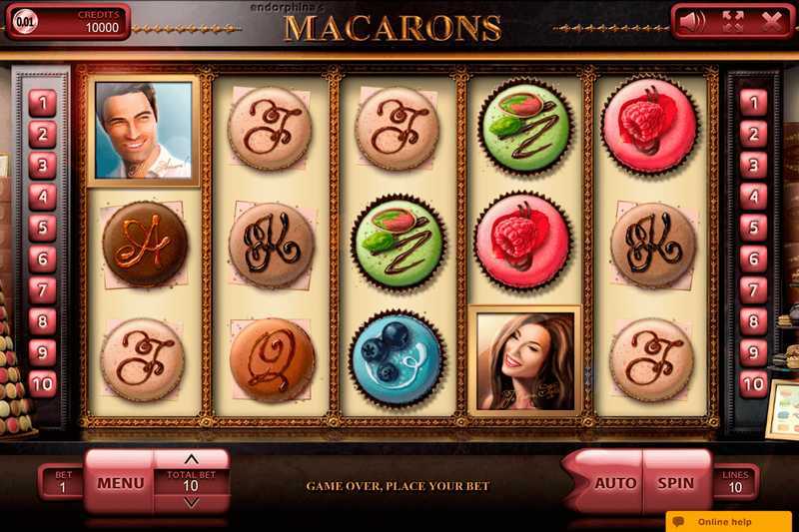Image resolution: width=799 pixels, height=532 pixels.
Task: Select payline 3 on right side
Action: (x=753, y=166)
